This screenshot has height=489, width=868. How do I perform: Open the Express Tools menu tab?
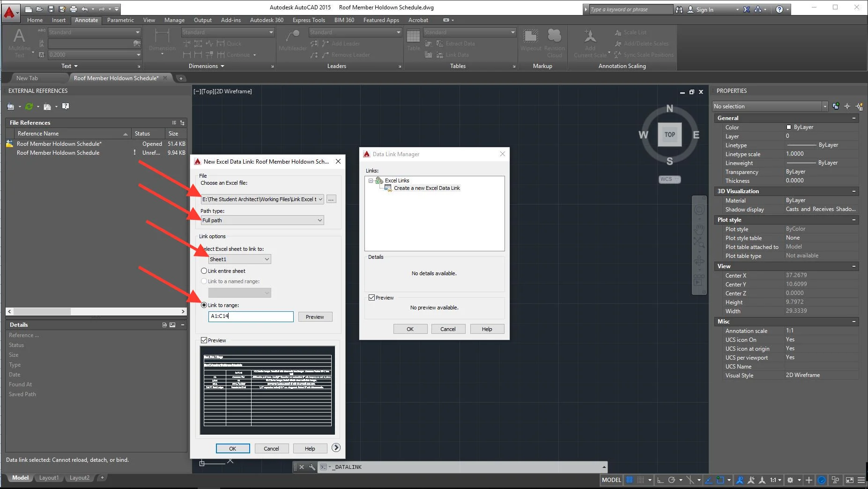coord(308,20)
